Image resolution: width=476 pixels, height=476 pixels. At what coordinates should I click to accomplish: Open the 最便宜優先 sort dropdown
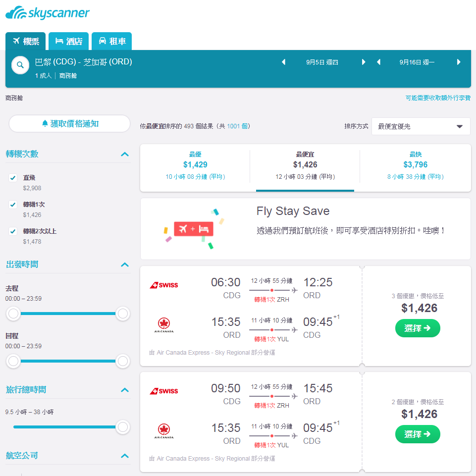point(421,126)
